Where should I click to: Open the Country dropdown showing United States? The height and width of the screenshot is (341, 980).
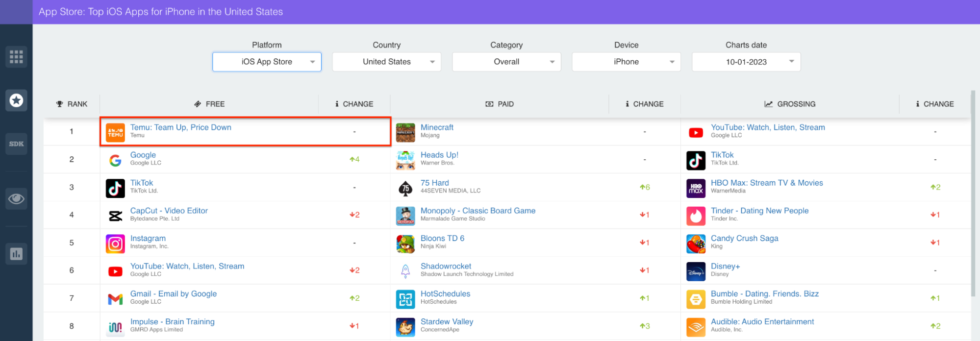point(387,62)
